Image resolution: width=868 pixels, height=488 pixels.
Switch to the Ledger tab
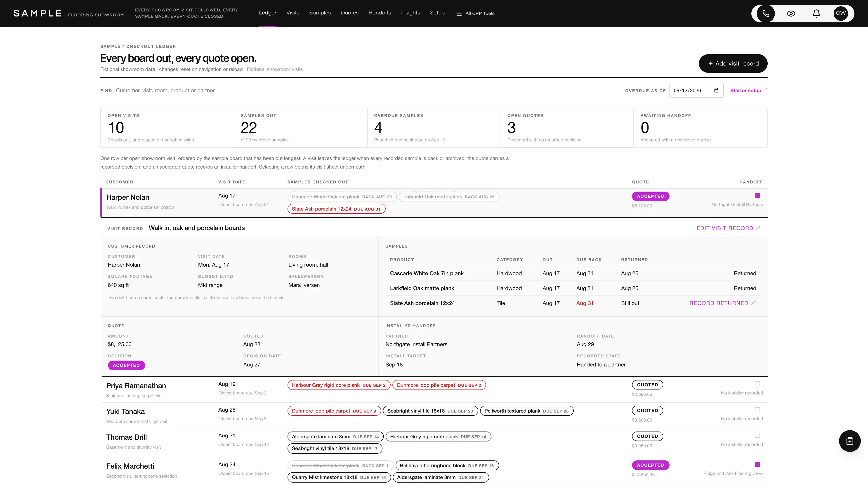268,13
